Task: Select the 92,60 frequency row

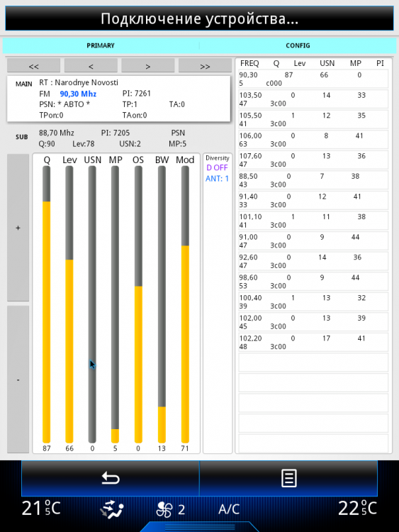Action: (x=313, y=261)
